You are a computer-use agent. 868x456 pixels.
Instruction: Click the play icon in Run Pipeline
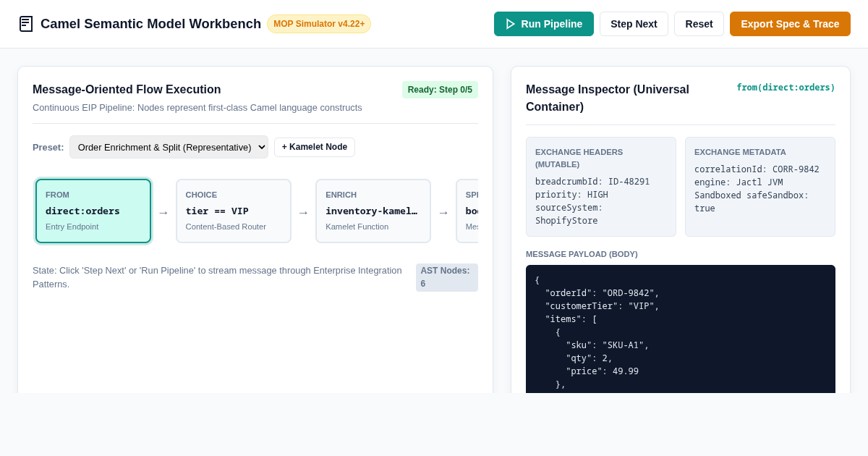tap(510, 24)
